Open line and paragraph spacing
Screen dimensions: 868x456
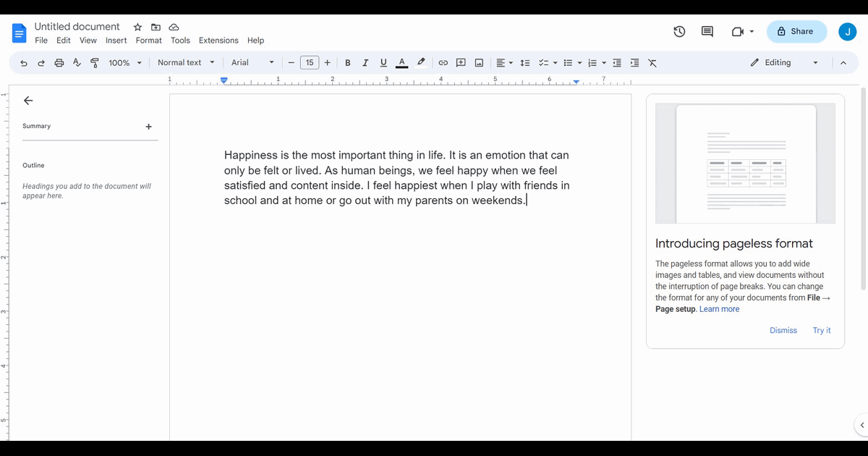[526, 63]
